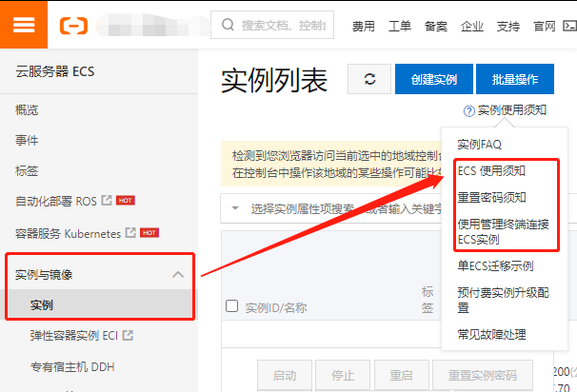The height and width of the screenshot is (392, 577).
Task: Open the 企业 top menu
Action: tap(472, 26)
